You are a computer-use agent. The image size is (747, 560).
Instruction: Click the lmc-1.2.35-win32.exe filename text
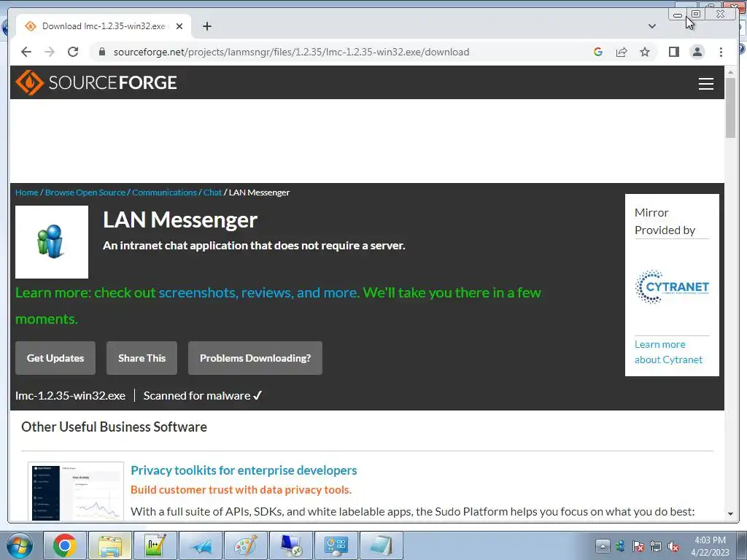[x=70, y=396]
